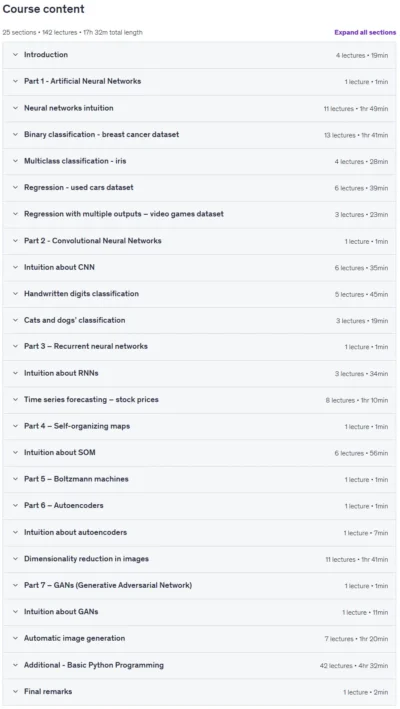Click the Final remarks section row

[199, 692]
